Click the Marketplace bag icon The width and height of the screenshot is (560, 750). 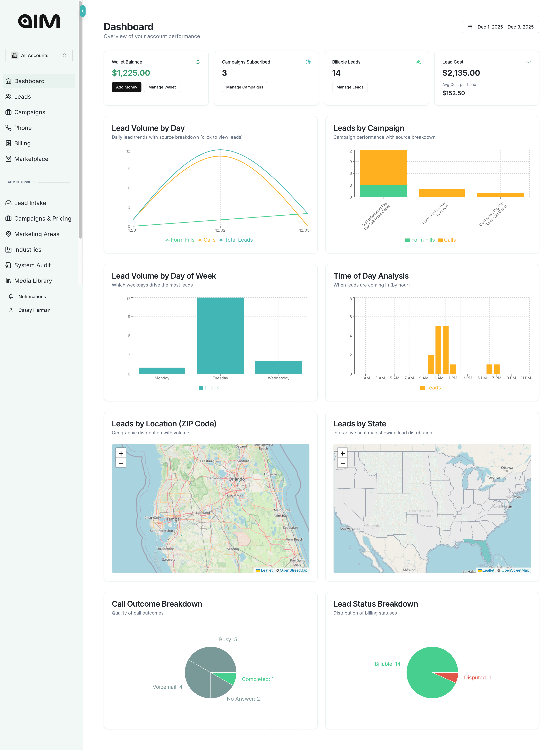(x=8, y=159)
